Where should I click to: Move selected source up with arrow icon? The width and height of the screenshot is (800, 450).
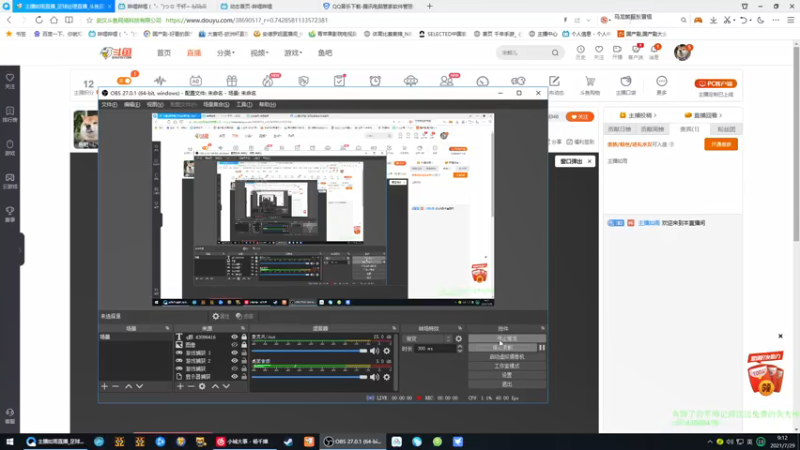215,387
